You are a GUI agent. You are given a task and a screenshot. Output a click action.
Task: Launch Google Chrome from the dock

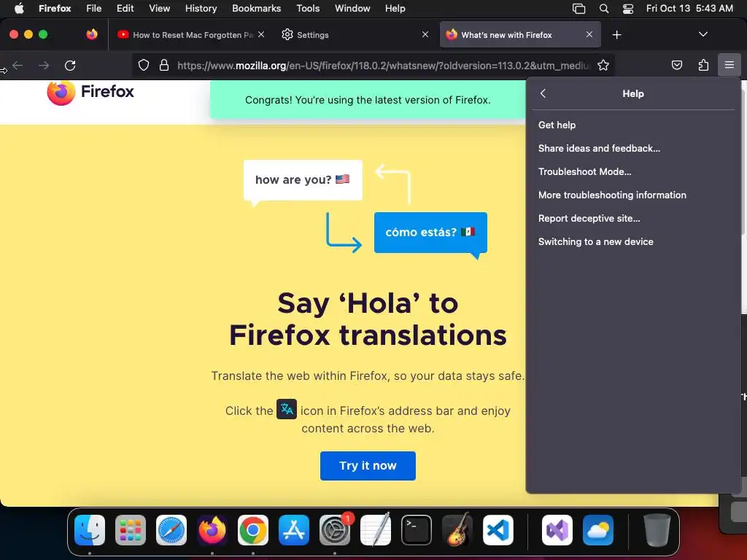(253, 530)
